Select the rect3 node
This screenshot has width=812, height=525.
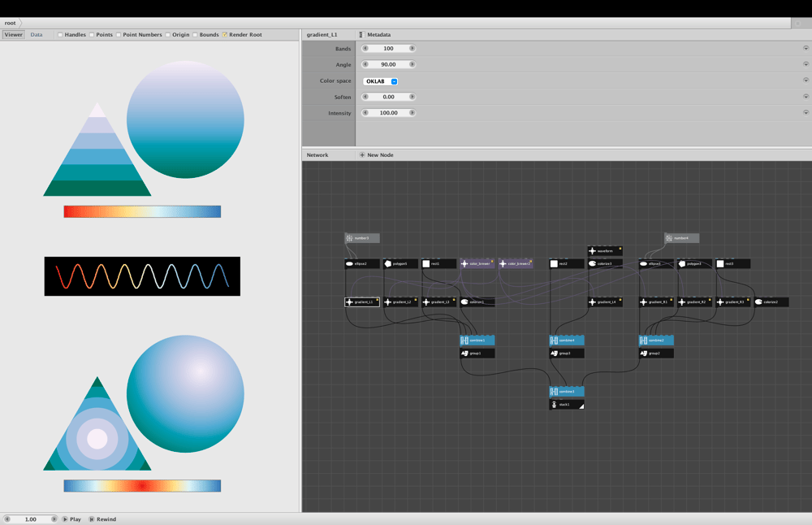pos(732,264)
